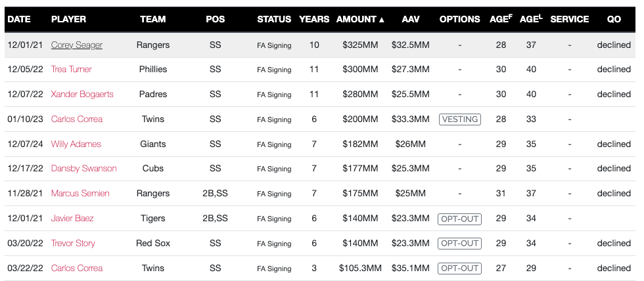Click the VESTING option badge

pos(459,119)
